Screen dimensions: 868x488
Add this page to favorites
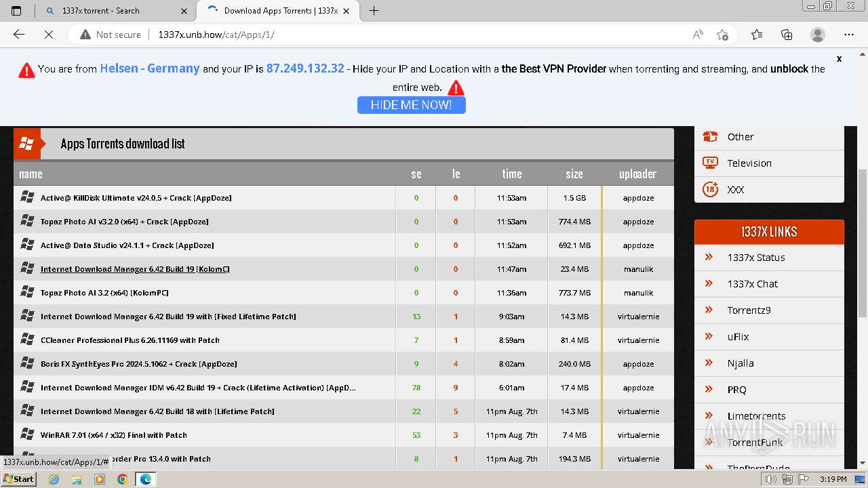coord(722,35)
